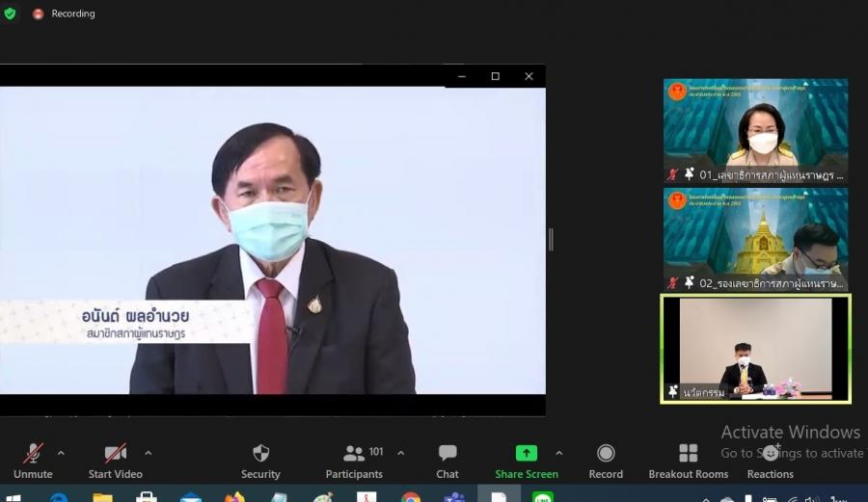Toggle meeting recording with the Record button
868x502 pixels.
tap(606, 460)
